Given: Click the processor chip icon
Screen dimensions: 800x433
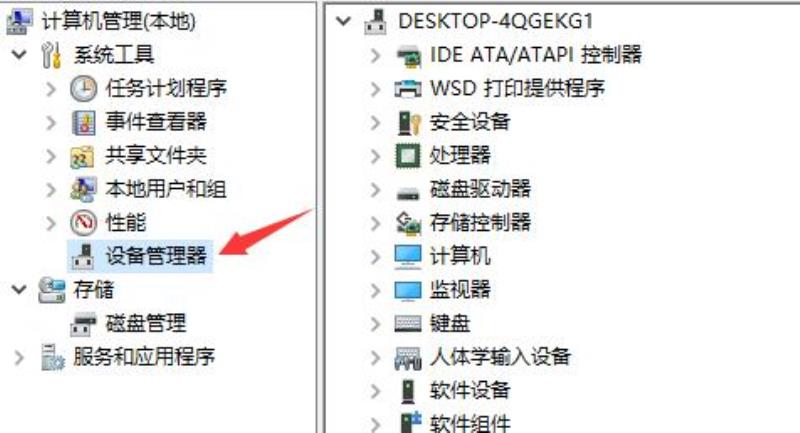Looking at the screenshot, I should pyautogui.click(x=408, y=156).
